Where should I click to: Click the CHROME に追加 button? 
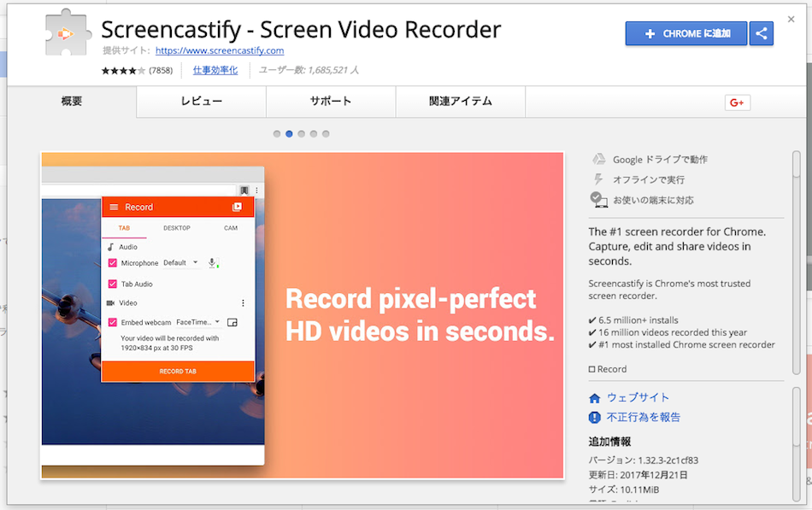pyautogui.click(x=686, y=33)
